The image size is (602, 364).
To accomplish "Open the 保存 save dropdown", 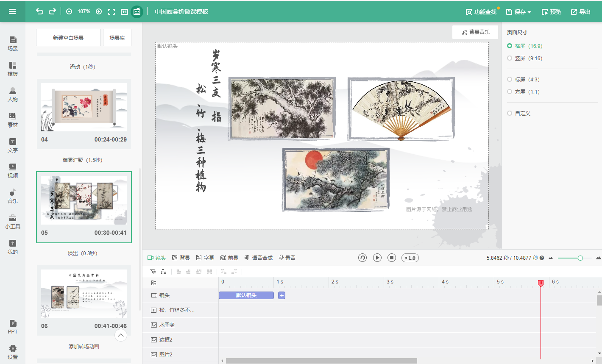I will pyautogui.click(x=518, y=12).
